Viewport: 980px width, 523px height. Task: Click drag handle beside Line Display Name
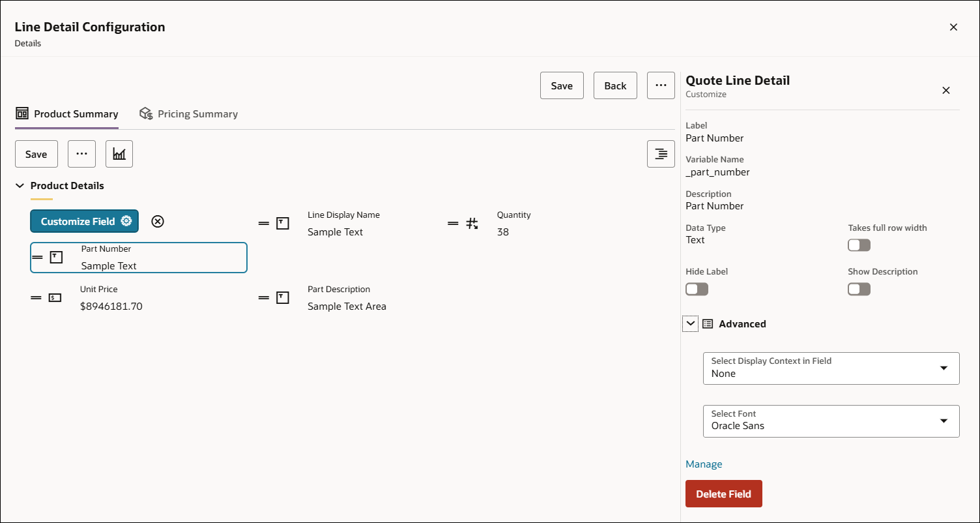pos(264,224)
